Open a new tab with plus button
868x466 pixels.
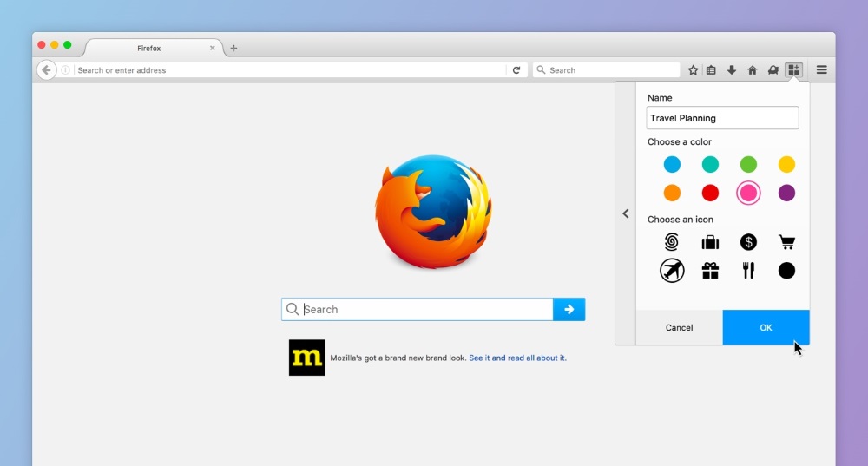tap(233, 49)
